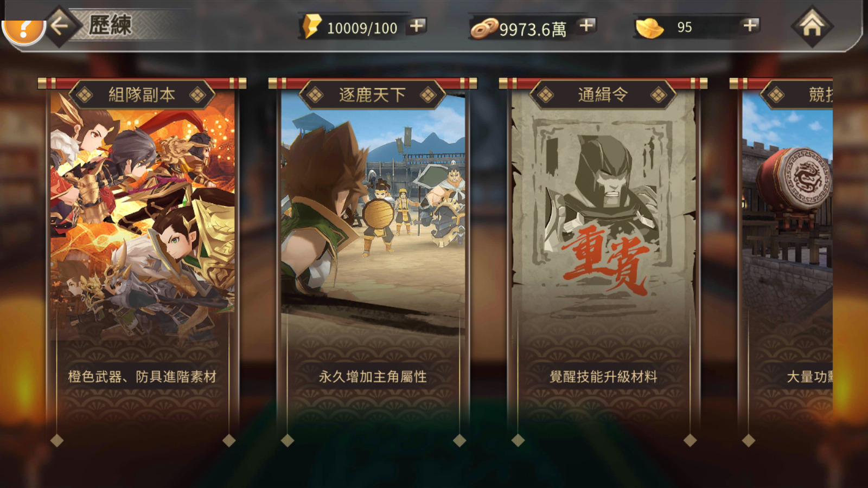
Task: Add gold ingots with the plus beside 95
Action: [x=750, y=25]
